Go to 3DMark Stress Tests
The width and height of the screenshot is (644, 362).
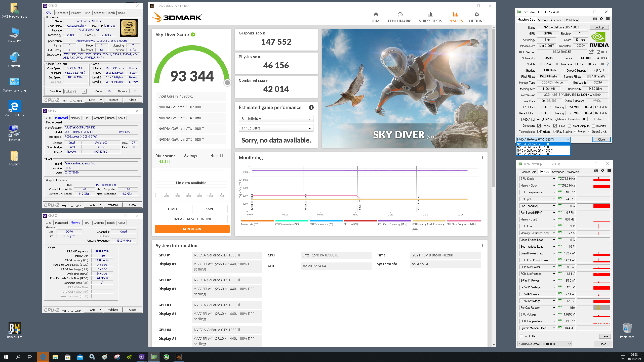coord(430,17)
